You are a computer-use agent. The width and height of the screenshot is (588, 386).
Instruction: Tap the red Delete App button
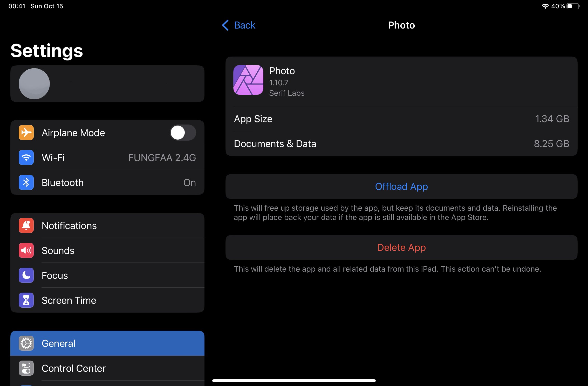pos(401,247)
